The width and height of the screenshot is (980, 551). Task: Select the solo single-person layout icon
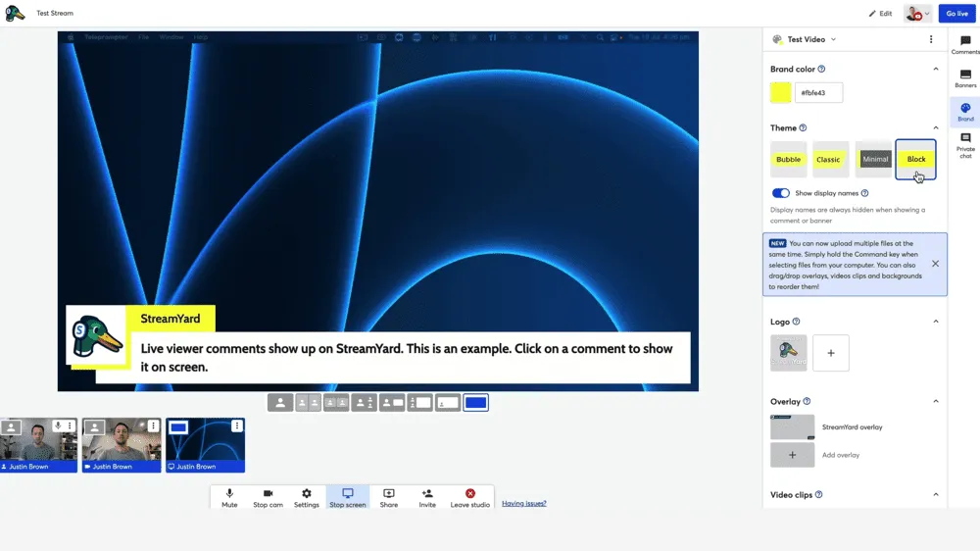pos(280,403)
